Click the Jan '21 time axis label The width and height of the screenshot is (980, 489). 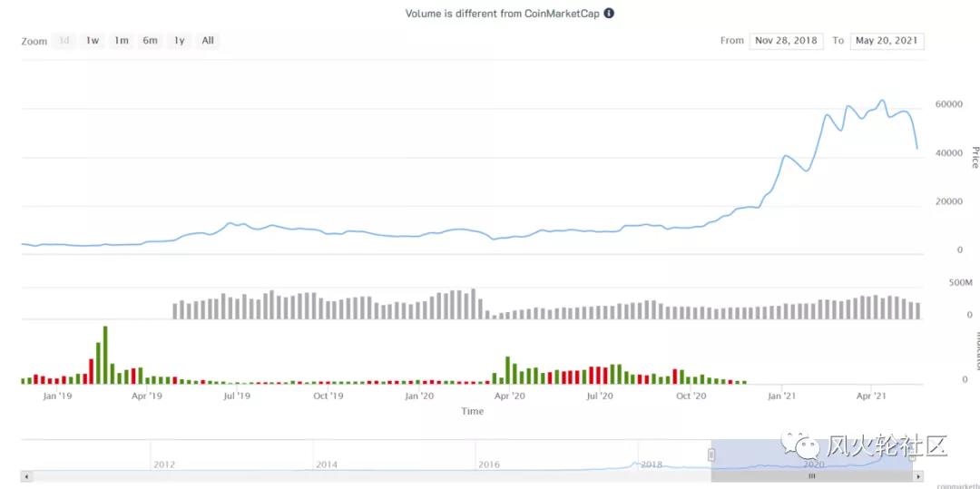pos(783,396)
